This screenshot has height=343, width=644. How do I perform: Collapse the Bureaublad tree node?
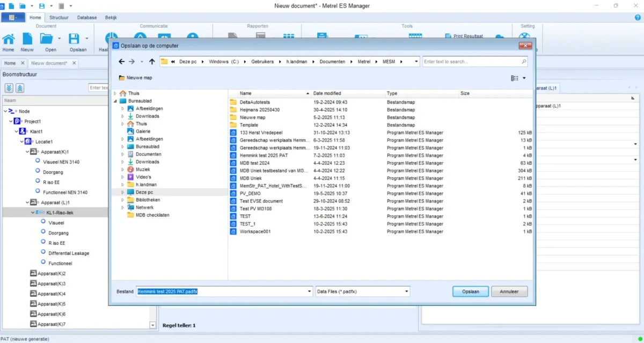pos(115,101)
